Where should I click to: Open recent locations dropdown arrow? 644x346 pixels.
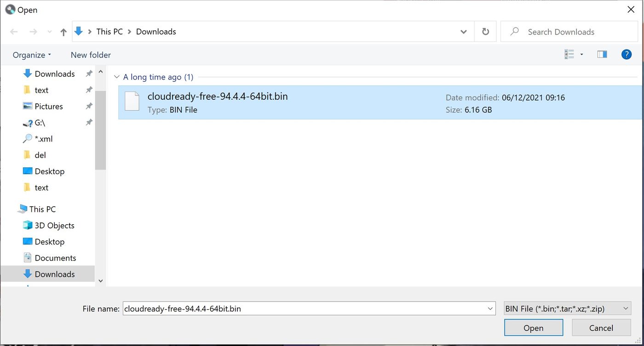(x=50, y=32)
